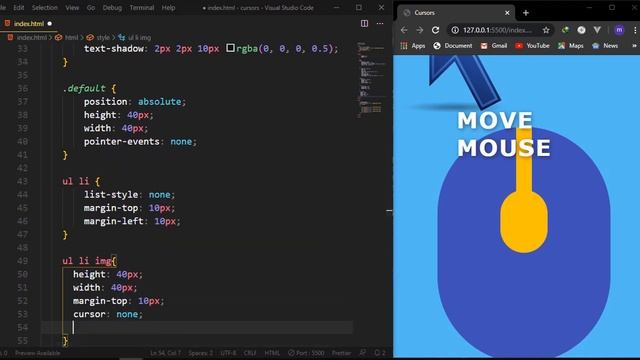This screenshot has height=360, width=640.
Task: Open the View menu
Action: tap(72, 7)
